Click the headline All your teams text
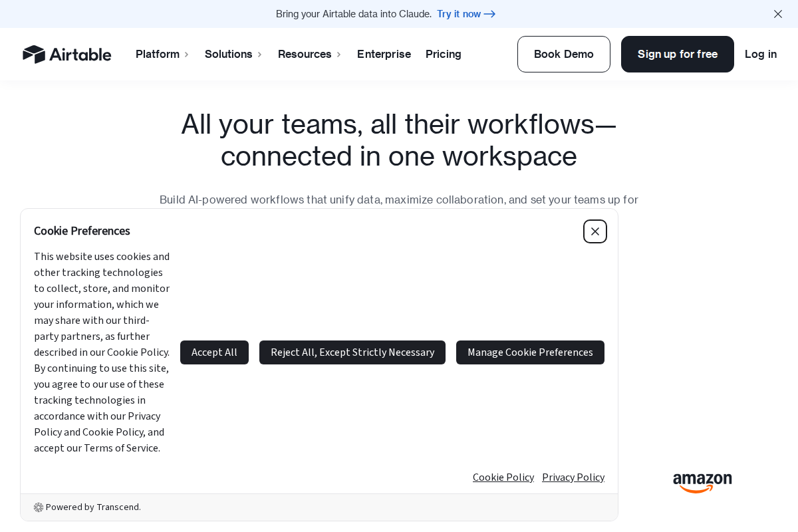Screen dimensions: 798x532 click(x=399, y=140)
